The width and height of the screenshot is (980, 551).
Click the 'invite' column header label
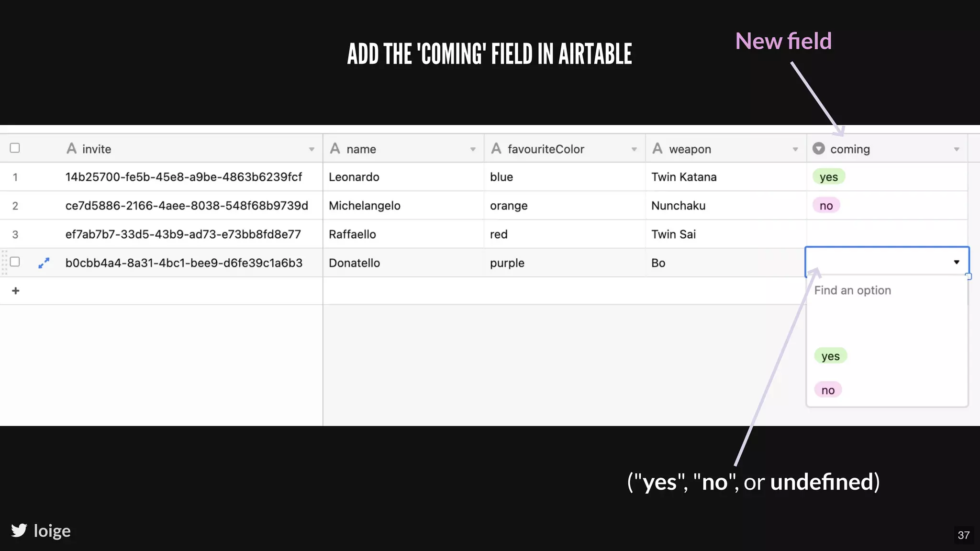click(x=97, y=149)
